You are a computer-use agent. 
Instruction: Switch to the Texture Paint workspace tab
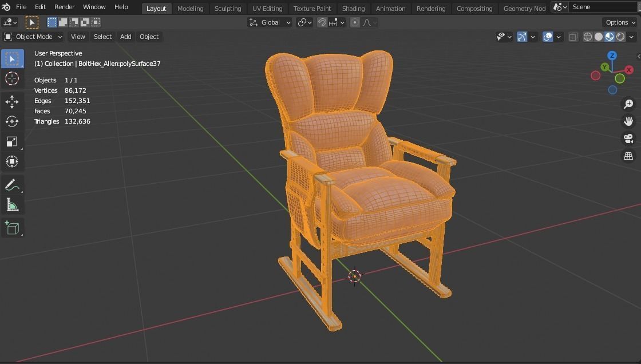point(312,8)
